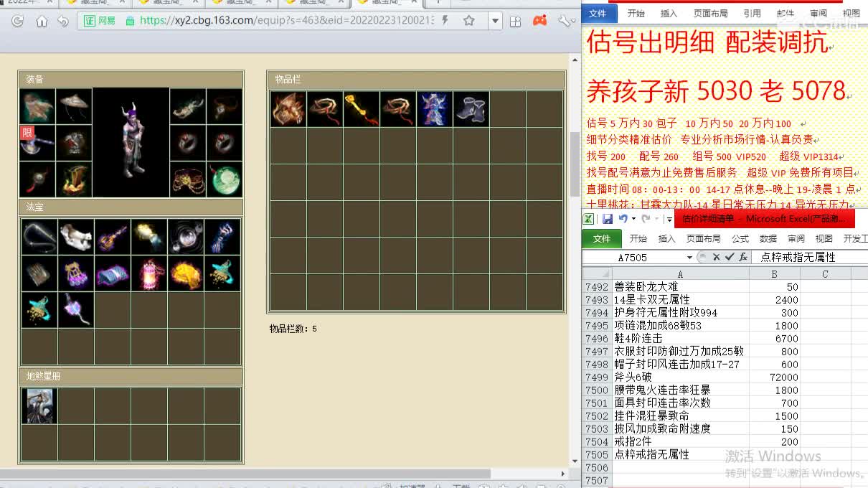Select the silver boots inventory item
The width and height of the screenshot is (868, 488).
[x=471, y=109]
